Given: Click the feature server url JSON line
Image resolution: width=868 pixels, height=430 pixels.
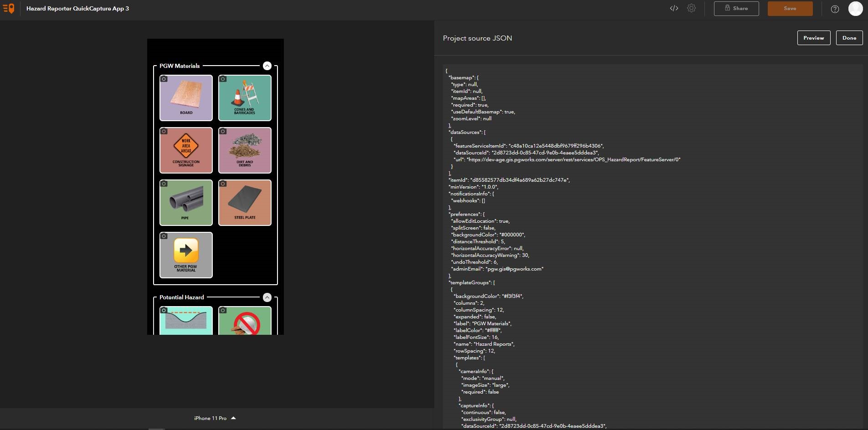Looking at the screenshot, I should pyautogui.click(x=567, y=159).
